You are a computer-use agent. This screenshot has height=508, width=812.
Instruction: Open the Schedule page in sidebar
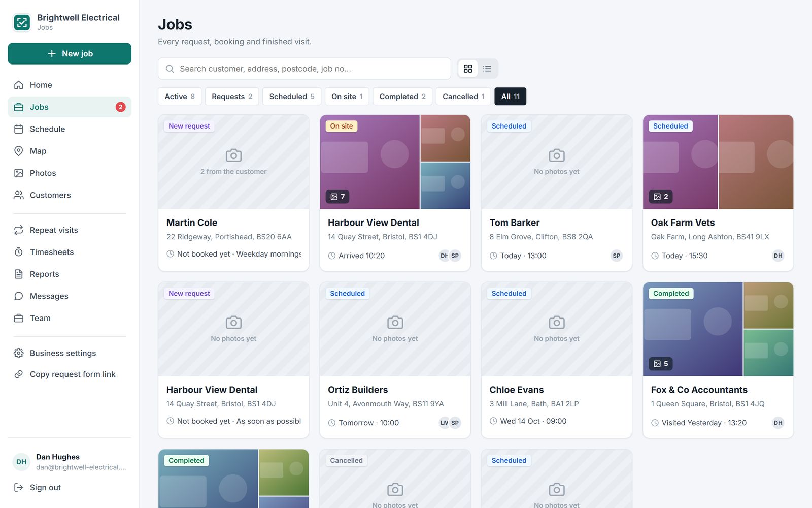(70, 129)
